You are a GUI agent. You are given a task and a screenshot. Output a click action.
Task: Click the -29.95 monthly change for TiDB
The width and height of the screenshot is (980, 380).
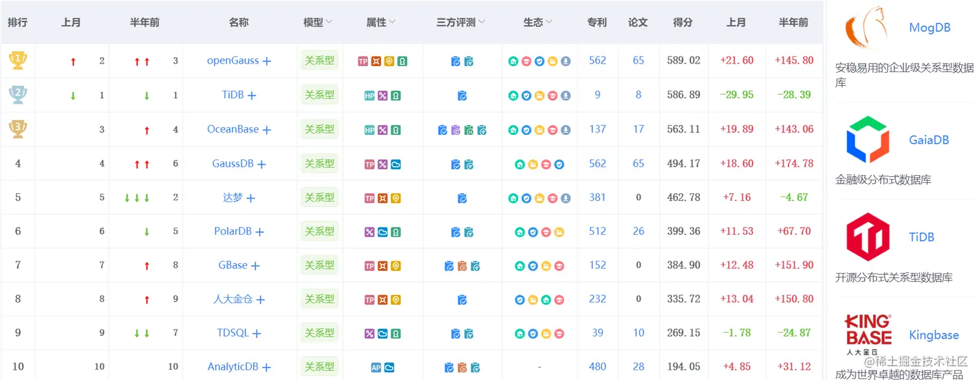click(x=737, y=95)
